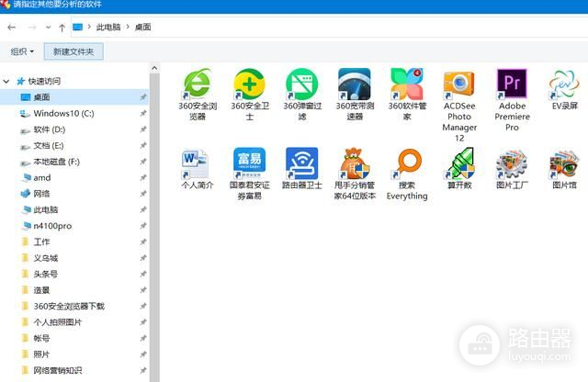Select the 图片工厂 shortcut icon
The height and width of the screenshot is (382, 588).
(512, 163)
